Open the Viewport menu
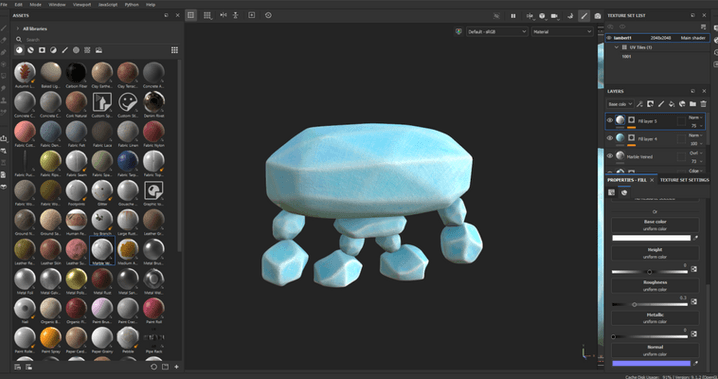This screenshot has height=379, width=718. pos(82,5)
